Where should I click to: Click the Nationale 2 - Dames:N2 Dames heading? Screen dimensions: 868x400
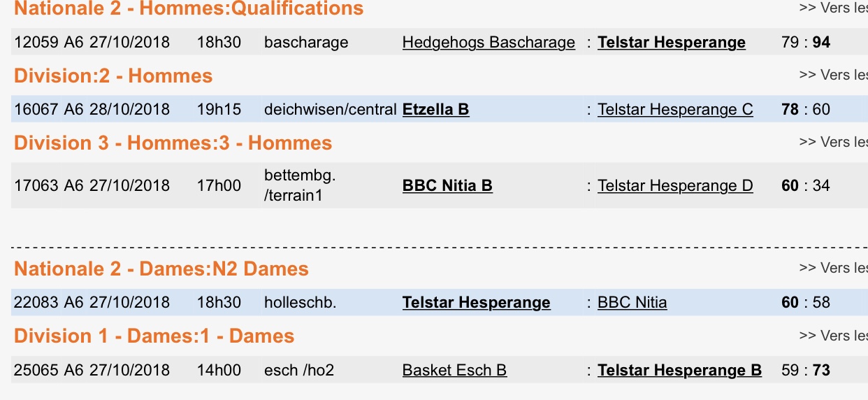[161, 269]
